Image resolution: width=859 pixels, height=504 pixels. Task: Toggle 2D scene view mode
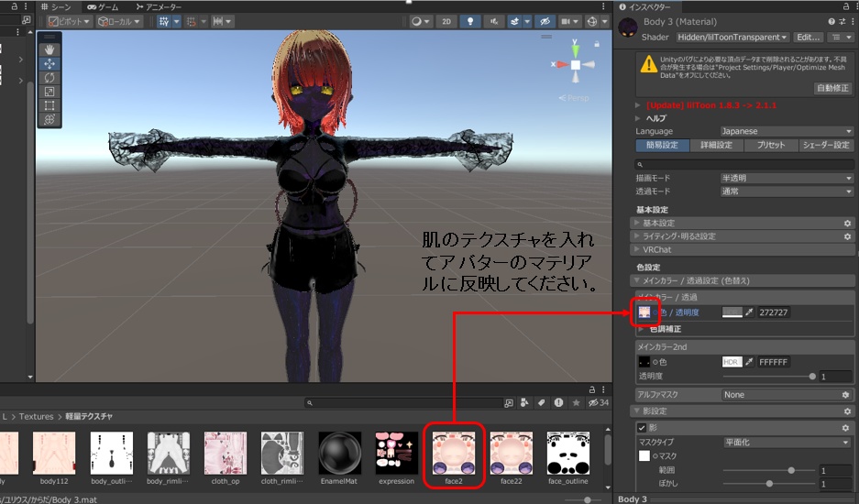446,21
